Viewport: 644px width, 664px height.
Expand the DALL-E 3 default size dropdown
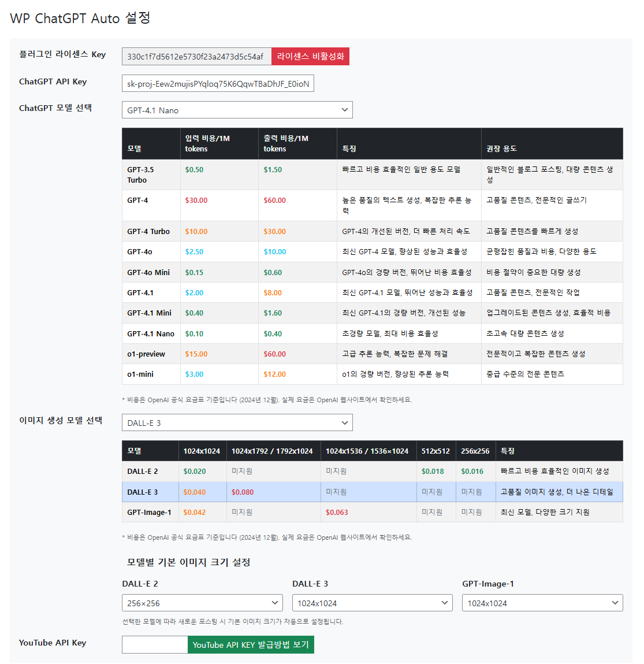coord(373,603)
